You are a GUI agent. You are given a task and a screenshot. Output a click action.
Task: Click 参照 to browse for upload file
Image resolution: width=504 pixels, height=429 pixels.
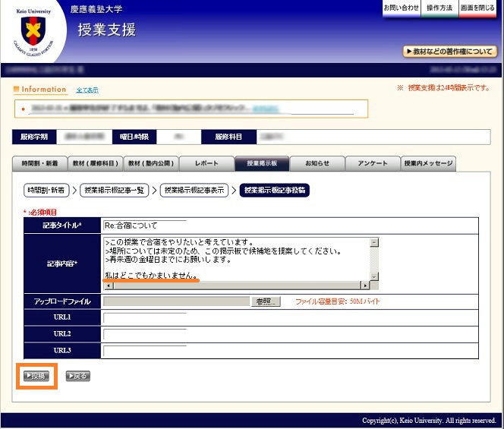(x=265, y=301)
